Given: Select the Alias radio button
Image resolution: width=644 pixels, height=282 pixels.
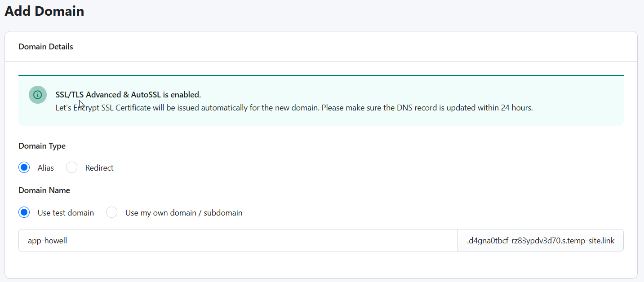Looking at the screenshot, I should [24, 167].
